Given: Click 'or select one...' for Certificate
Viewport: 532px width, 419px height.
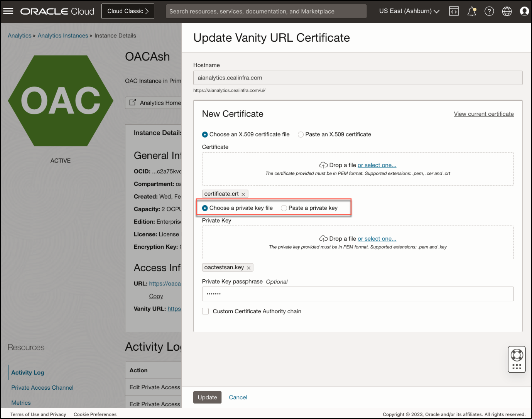Looking at the screenshot, I should coord(377,165).
